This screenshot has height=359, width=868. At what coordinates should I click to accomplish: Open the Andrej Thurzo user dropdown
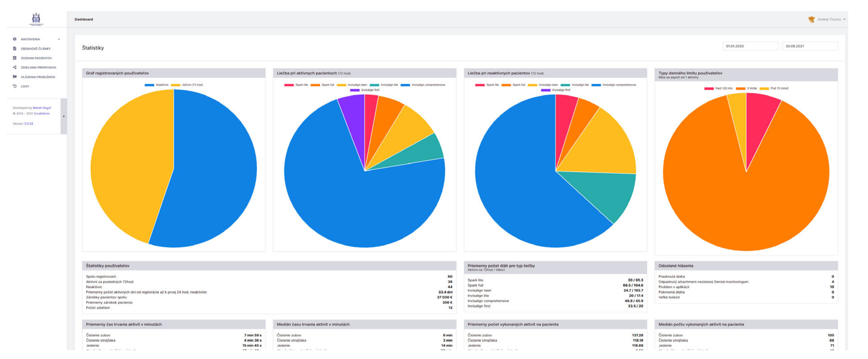point(831,20)
